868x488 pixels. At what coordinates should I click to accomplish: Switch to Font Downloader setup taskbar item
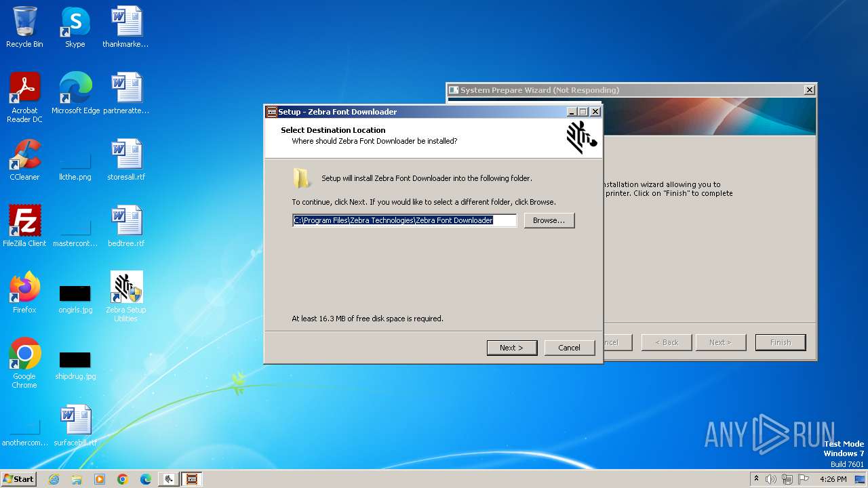(x=192, y=479)
